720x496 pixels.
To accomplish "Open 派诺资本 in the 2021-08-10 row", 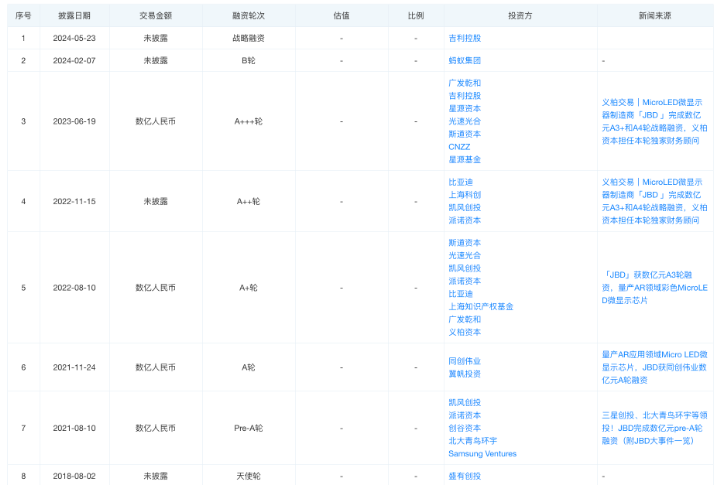I will coord(464,415).
